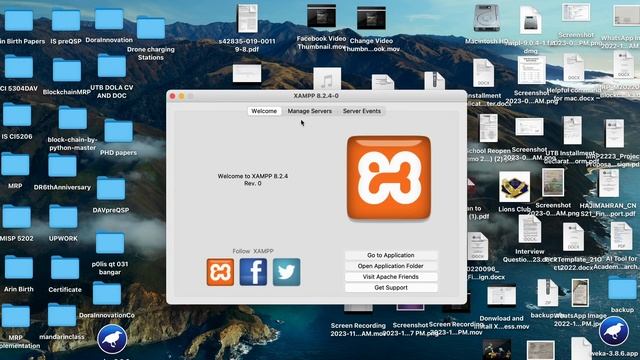Select the Screen Recording 2023-11 AM mov
This screenshot has height=360, width=640.
pos(358,309)
